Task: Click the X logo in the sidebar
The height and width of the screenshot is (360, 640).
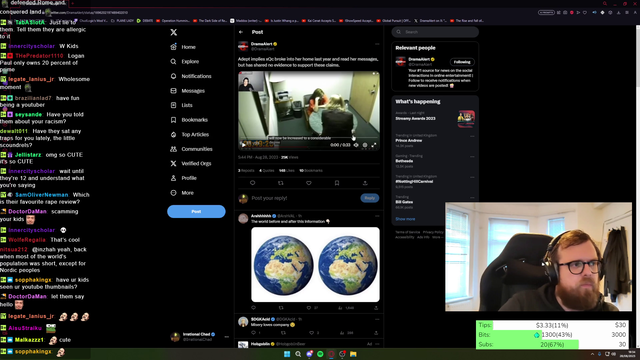Action: pyautogui.click(x=173, y=32)
